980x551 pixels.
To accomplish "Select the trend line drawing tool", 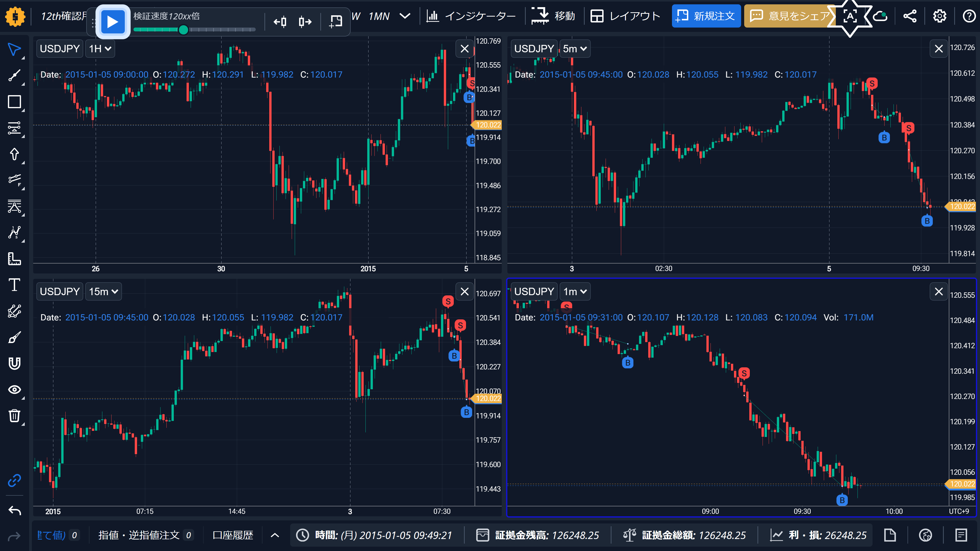I will (15, 75).
